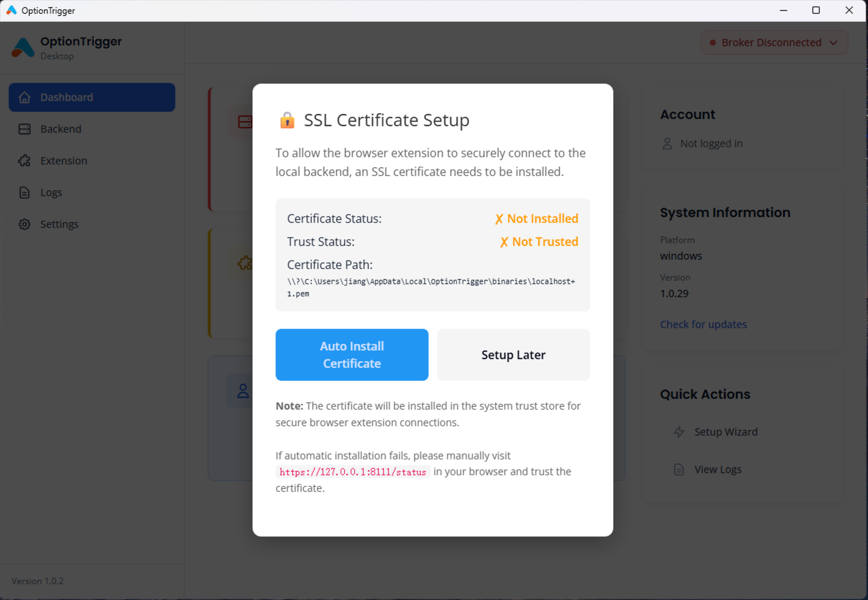The width and height of the screenshot is (868, 600).
Task: Click the red server card icon
Action: [245, 122]
